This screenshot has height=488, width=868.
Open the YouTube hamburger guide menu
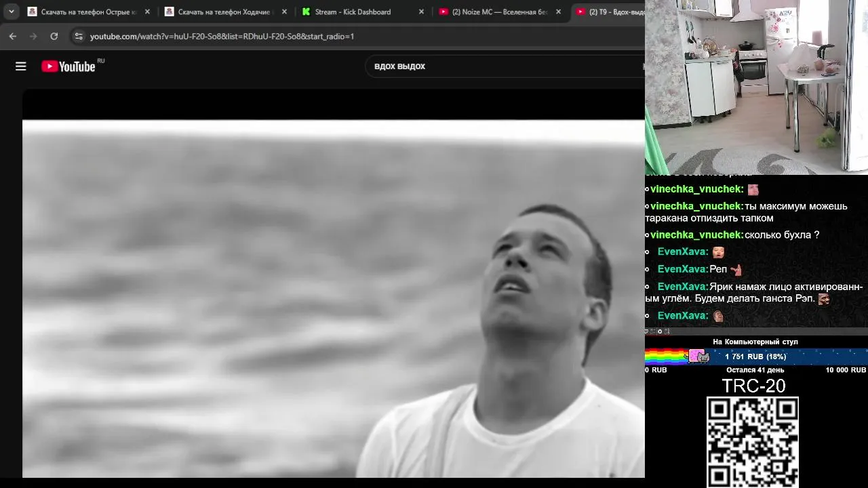[x=21, y=66]
